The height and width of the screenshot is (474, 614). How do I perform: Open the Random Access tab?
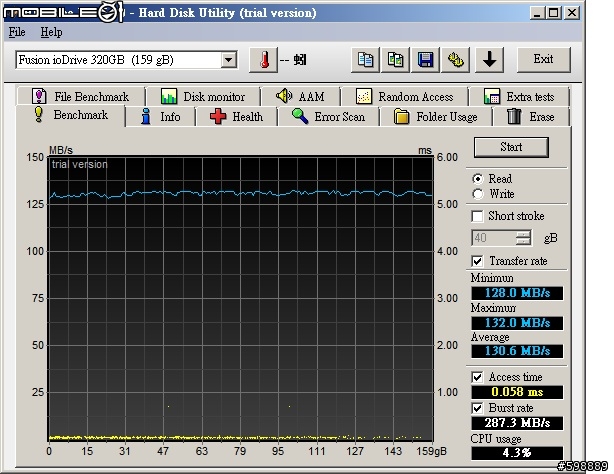tap(405, 96)
